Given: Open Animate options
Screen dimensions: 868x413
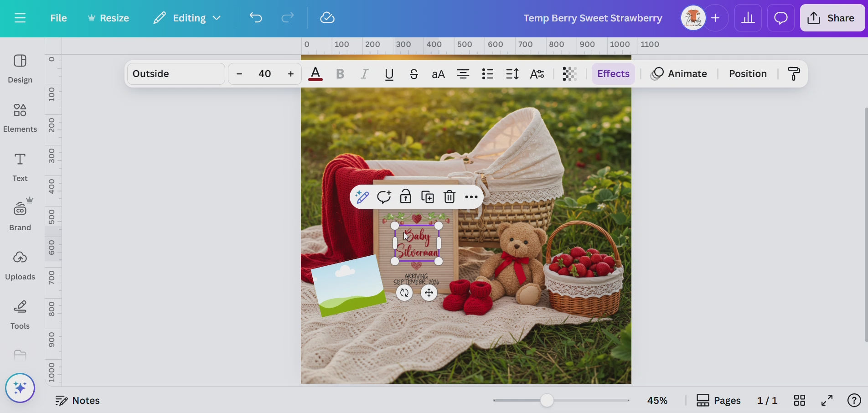Looking at the screenshot, I should 679,74.
